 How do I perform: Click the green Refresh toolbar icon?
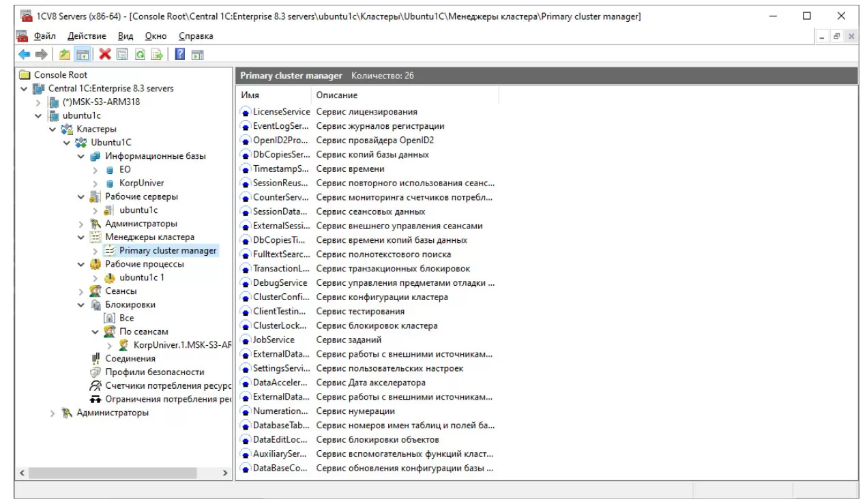tap(139, 55)
